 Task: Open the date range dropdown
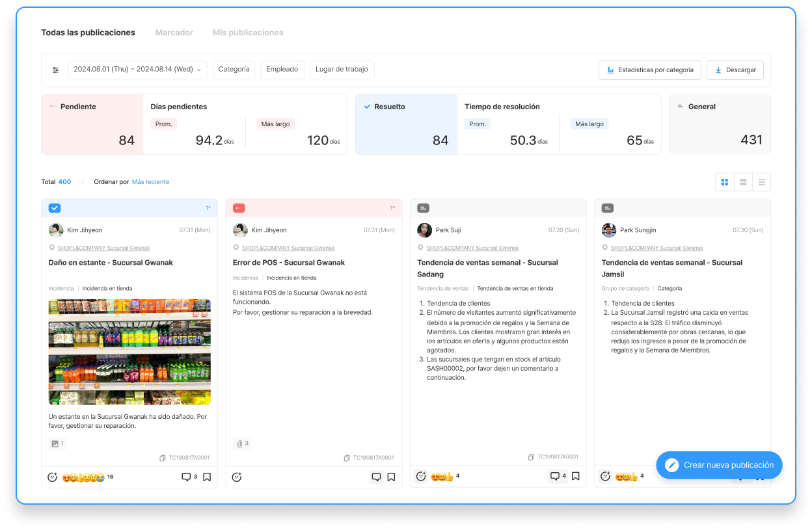138,70
